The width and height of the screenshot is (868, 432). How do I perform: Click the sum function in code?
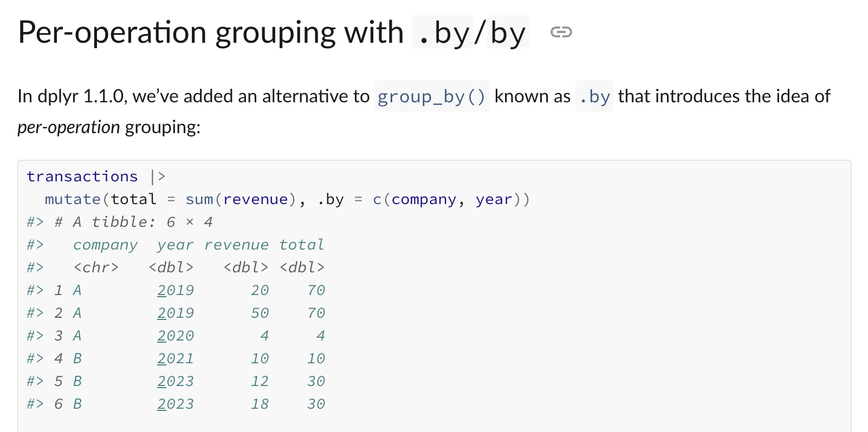(199, 199)
